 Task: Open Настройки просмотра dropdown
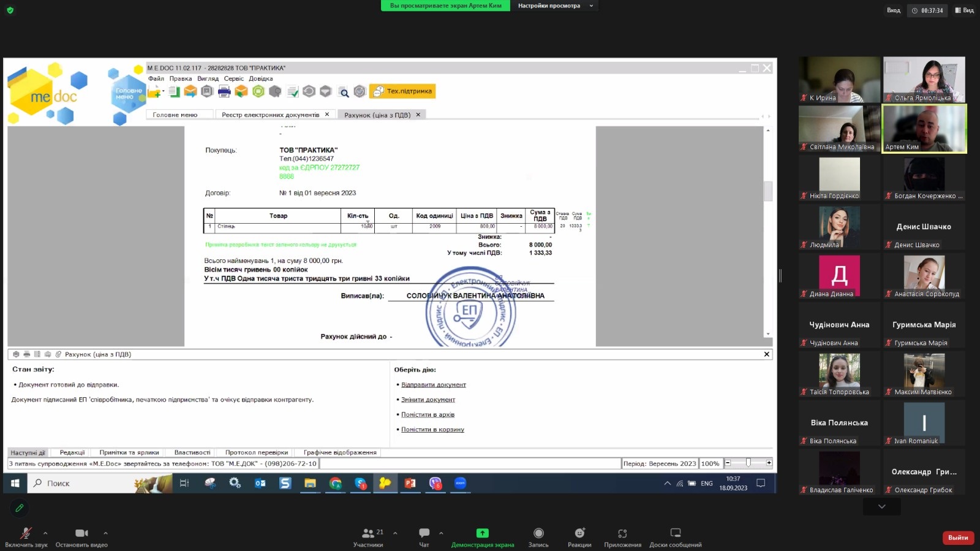tap(556, 6)
